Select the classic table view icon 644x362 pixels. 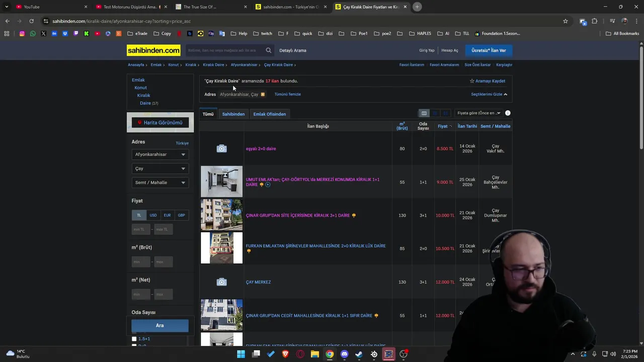point(424,113)
